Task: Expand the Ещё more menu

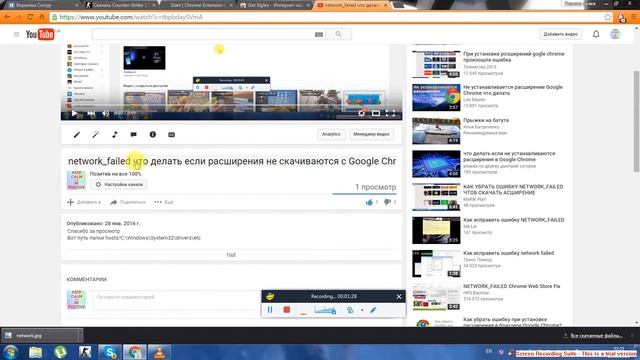Action: pyautogui.click(x=164, y=202)
